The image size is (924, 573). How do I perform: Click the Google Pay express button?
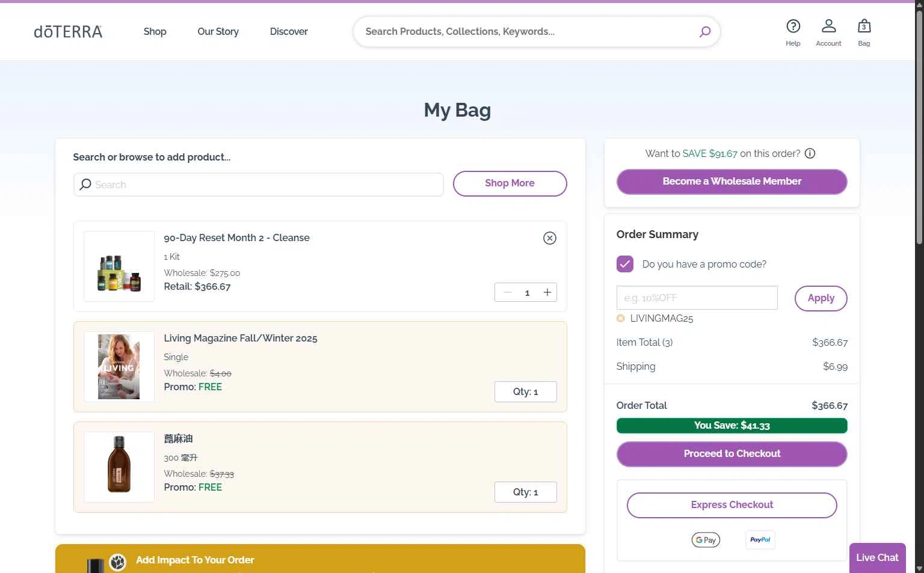706,540
